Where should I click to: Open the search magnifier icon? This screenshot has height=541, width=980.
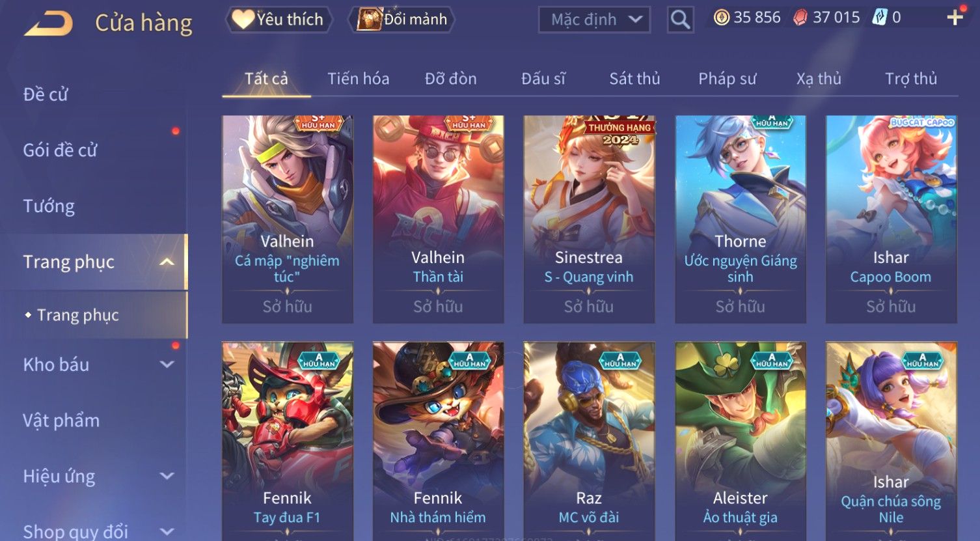[680, 20]
